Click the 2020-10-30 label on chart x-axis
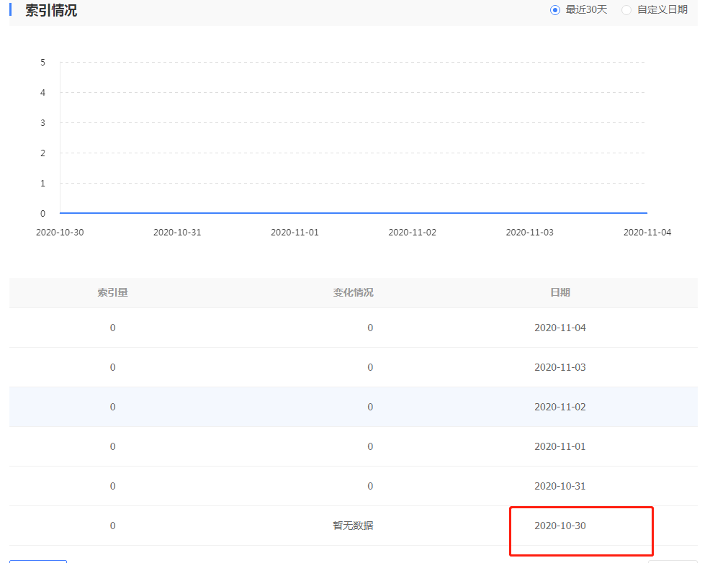Screen dimensions: 728x563 click(60, 233)
